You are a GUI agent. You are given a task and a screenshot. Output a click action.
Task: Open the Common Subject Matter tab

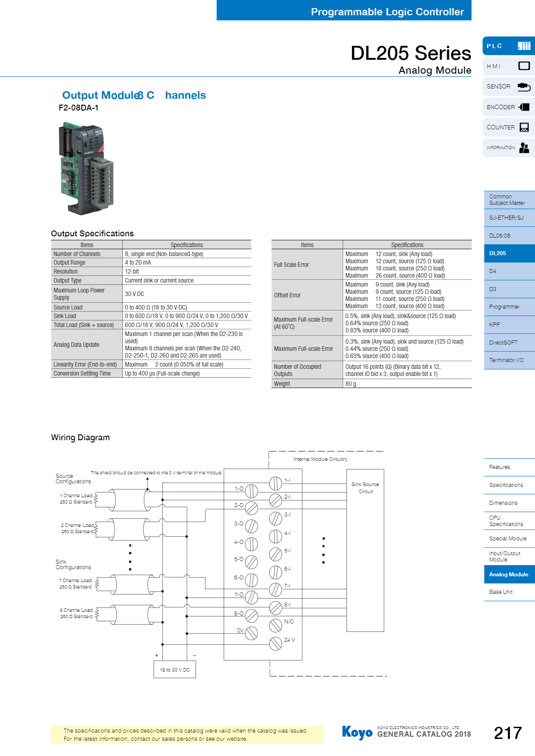point(509,200)
